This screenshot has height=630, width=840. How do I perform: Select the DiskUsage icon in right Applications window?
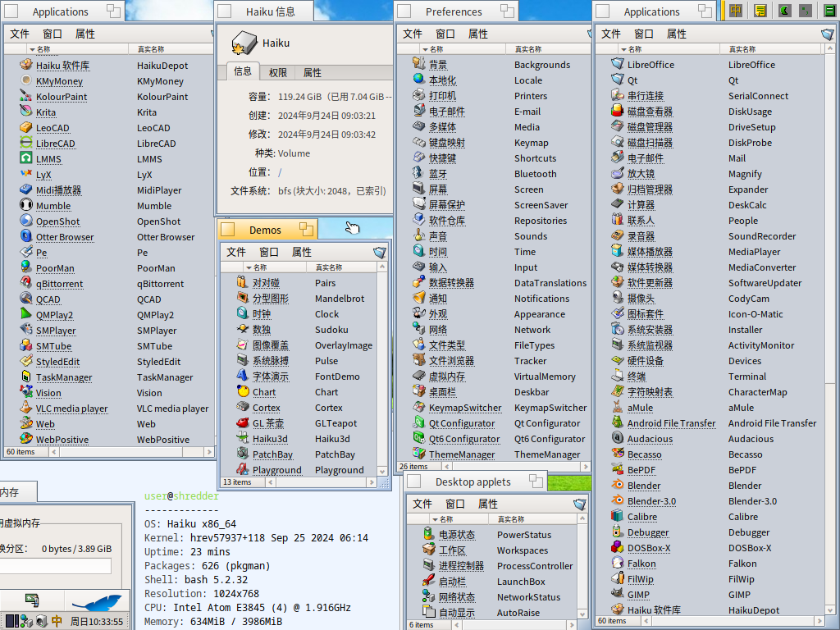(x=618, y=111)
